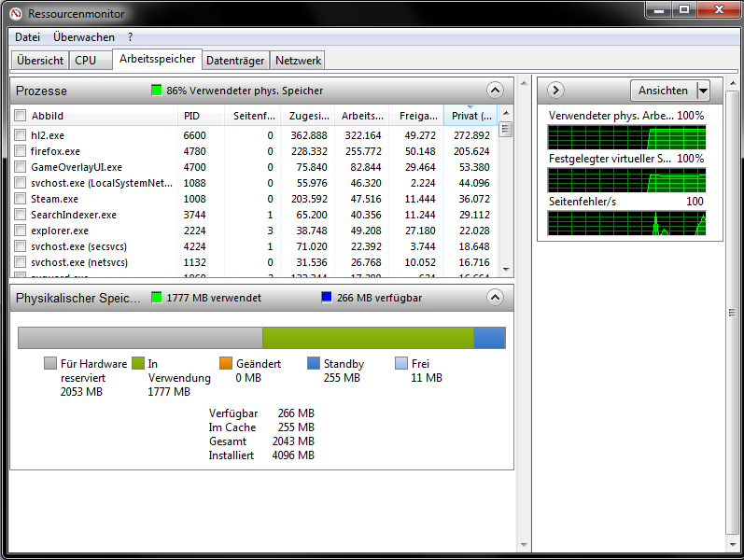
Task: Switch to the CPU tab
Action: point(85,60)
